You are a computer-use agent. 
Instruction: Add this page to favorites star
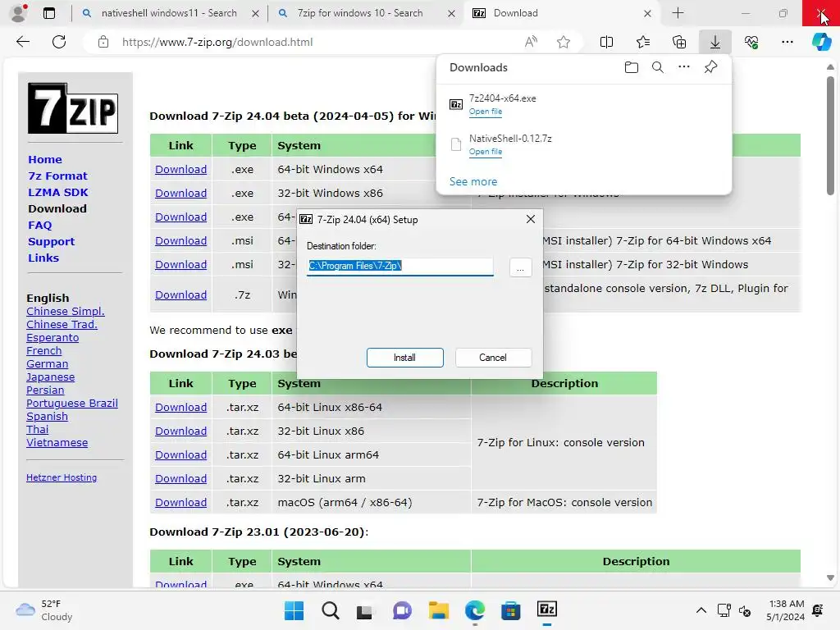563,42
